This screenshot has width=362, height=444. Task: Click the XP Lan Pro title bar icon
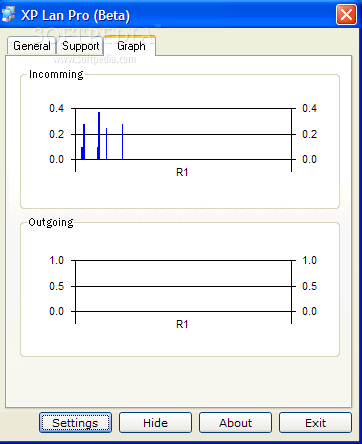pos(9,15)
